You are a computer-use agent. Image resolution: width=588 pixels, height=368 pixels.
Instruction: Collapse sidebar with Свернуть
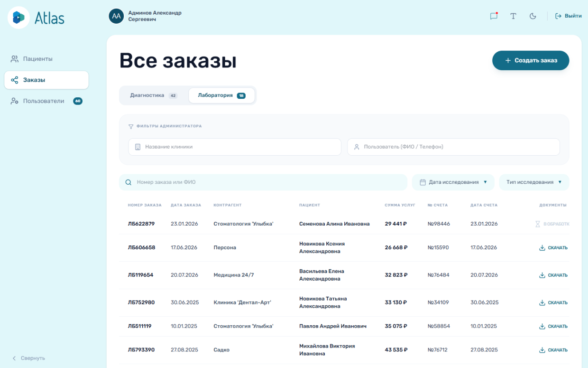[28, 358]
